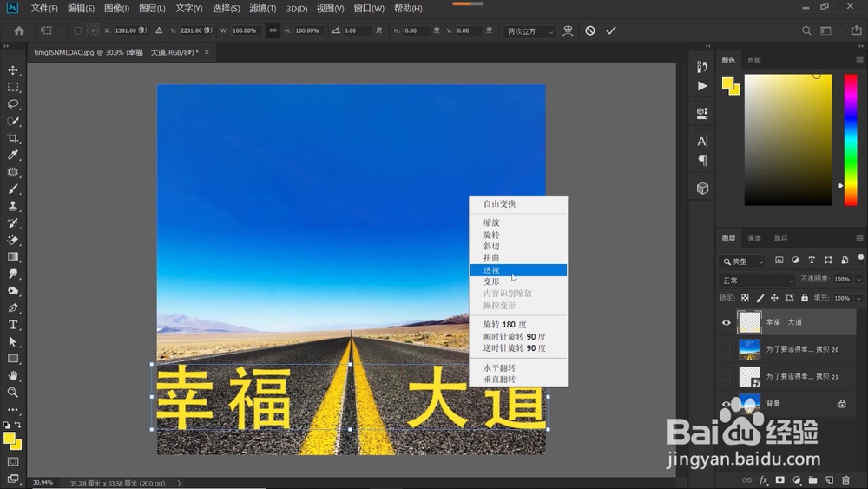
Task: Click the X position input field
Action: point(130,30)
